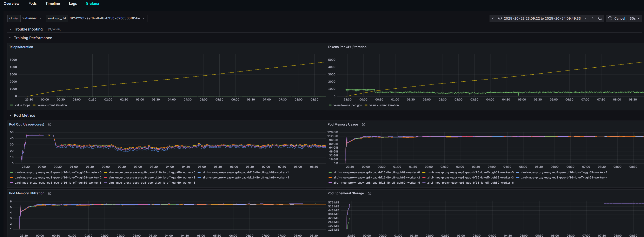Click the Pod Memory Utilzation panel link icon
The image size is (644, 237).
point(50,193)
